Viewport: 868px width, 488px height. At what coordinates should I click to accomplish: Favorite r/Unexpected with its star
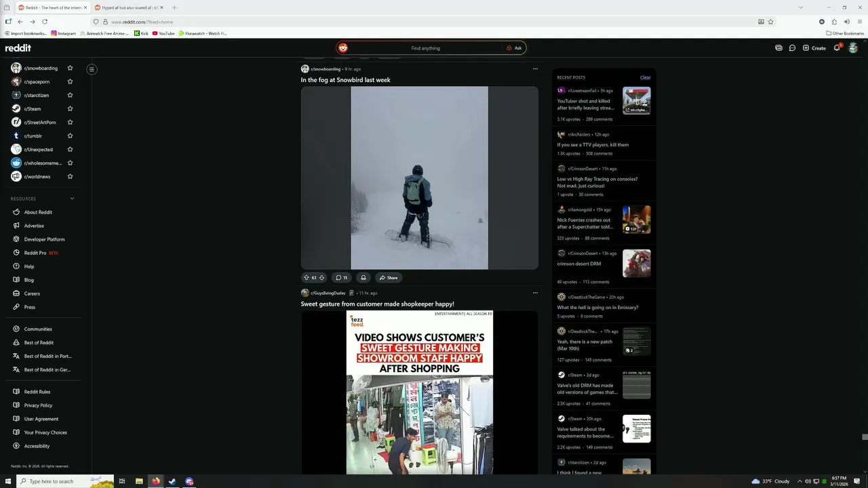tap(70, 150)
